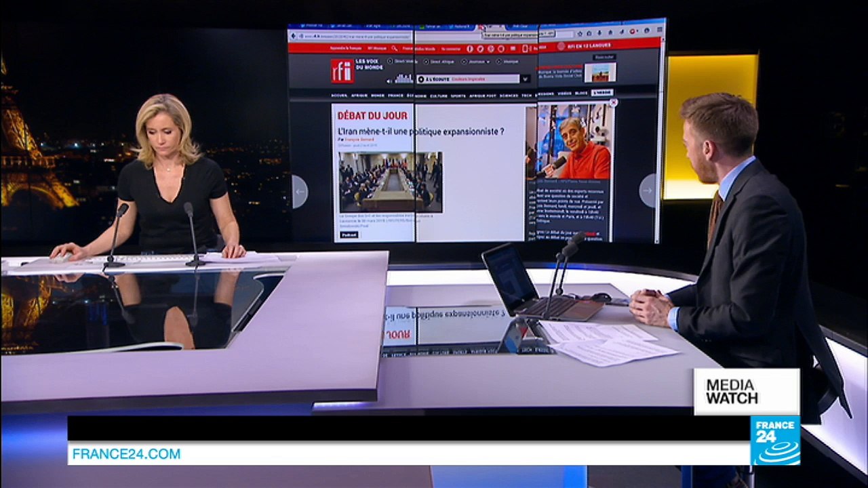Click the FRANCE24.COM ticker text
The height and width of the screenshot is (488, 868).
(126, 454)
